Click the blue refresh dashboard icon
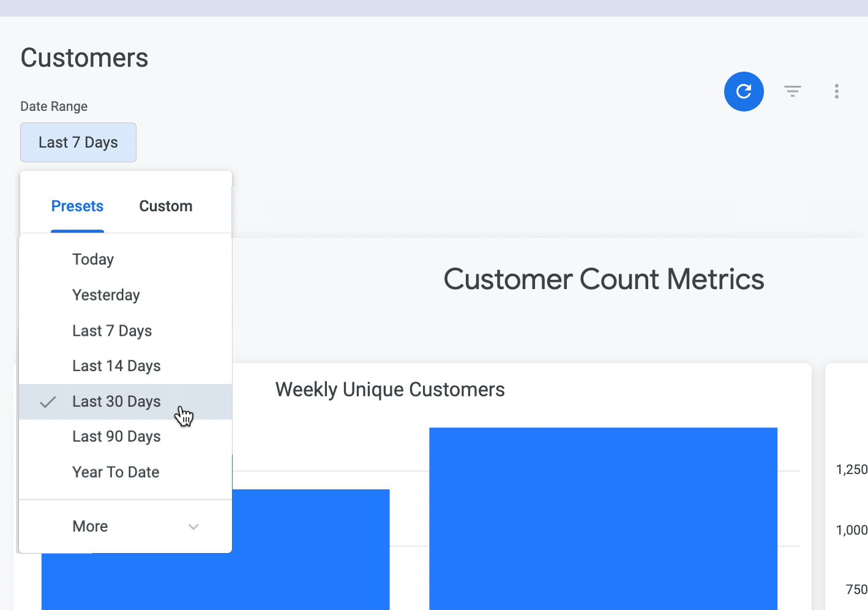The height and width of the screenshot is (610, 868). coord(744,92)
